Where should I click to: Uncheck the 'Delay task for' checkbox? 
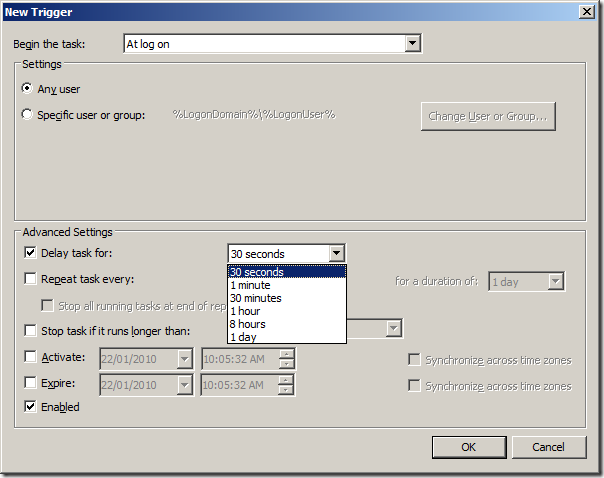[29, 253]
